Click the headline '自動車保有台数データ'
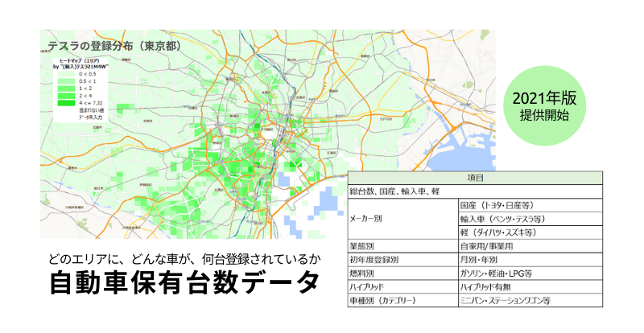Viewport: 644px width, 333px height. tap(185, 283)
